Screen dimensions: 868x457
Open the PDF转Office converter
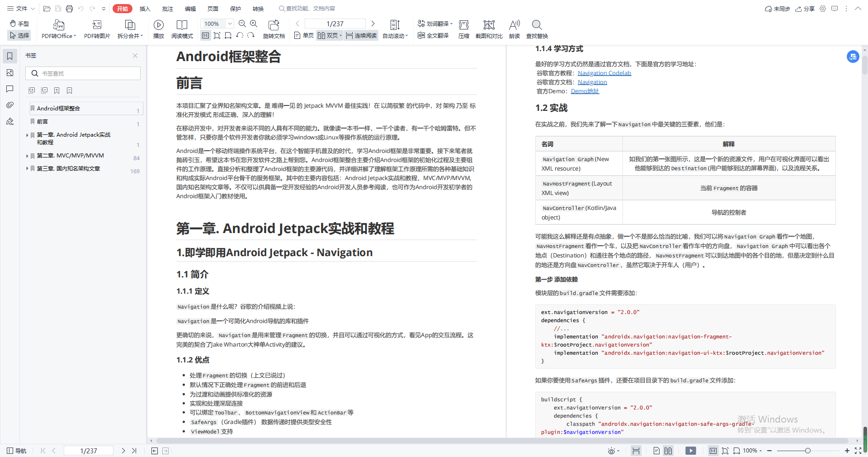click(59, 29)
